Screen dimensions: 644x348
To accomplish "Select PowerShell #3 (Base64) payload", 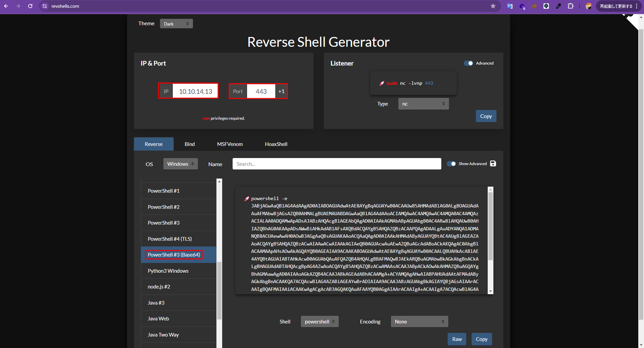I will point(178,255).
